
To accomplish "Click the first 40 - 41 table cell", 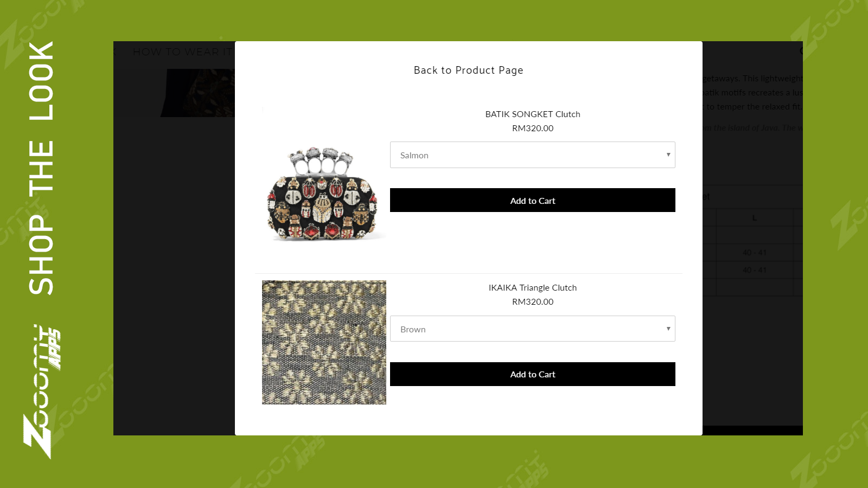I will pyautogui.click(x=755, y=253).
